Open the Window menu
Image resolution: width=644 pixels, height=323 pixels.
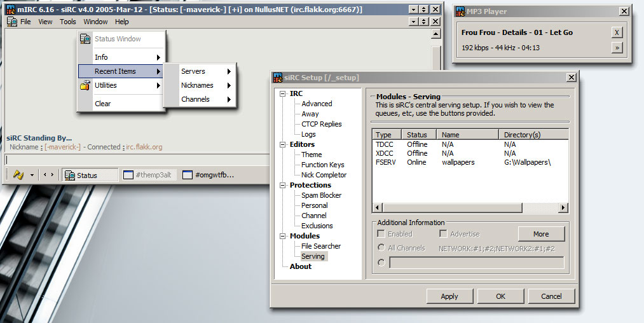click(x=96, y=22)
